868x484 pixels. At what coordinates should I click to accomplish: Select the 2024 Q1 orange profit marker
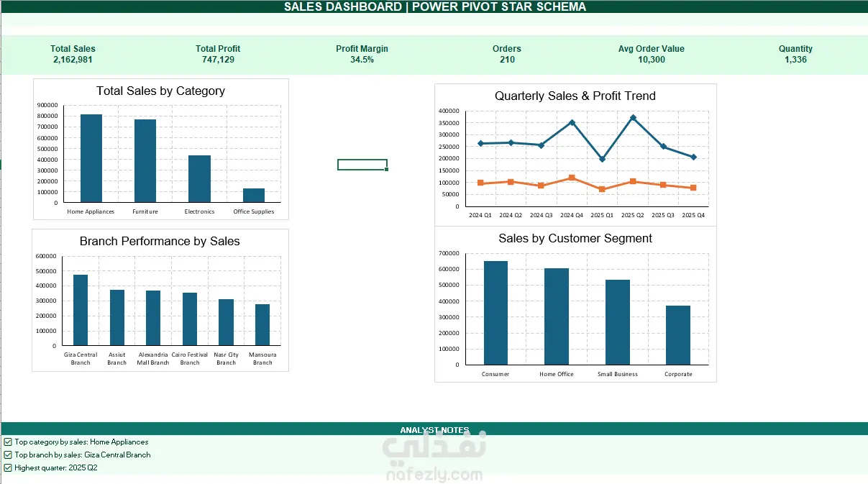480,183
